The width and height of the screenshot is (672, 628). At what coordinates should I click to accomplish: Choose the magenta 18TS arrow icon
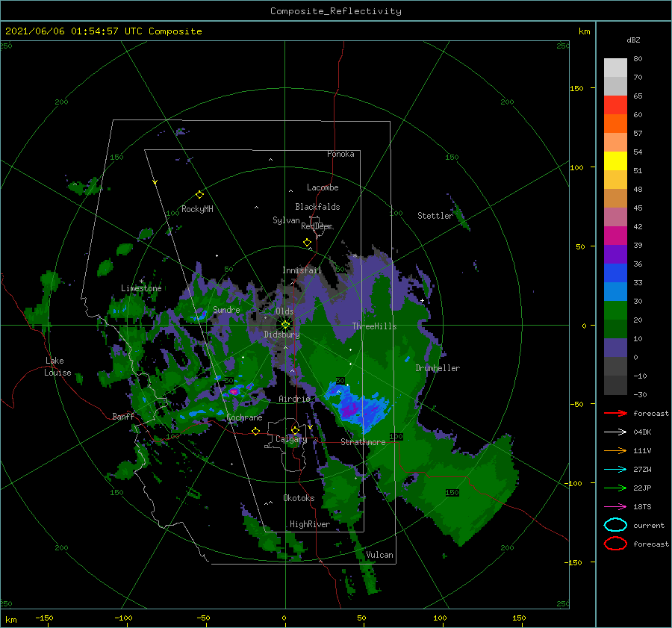[615, 507]
